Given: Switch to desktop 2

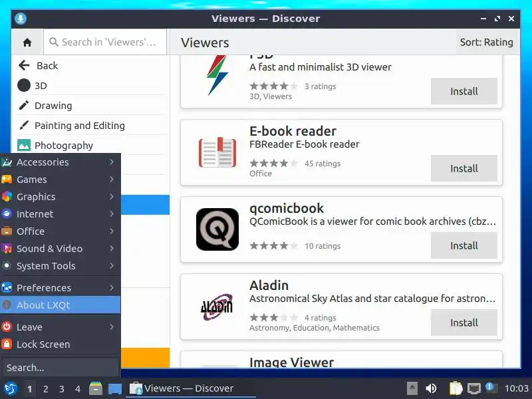Looking at the screenshot, I should coord(45,389).
